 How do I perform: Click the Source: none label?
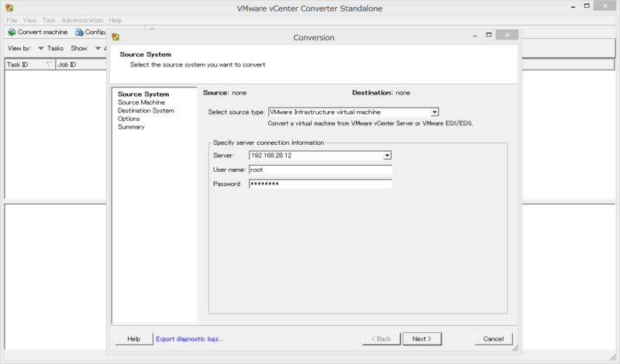(225, 93)
